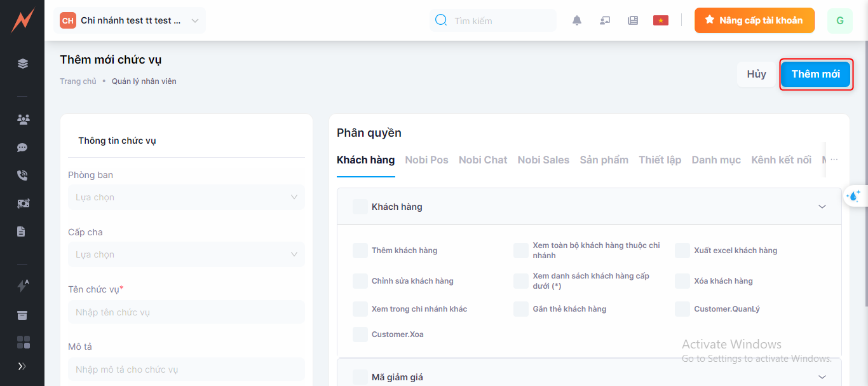Open the phone call icon in sidebar
868x386 pixels.
[23, 176]
